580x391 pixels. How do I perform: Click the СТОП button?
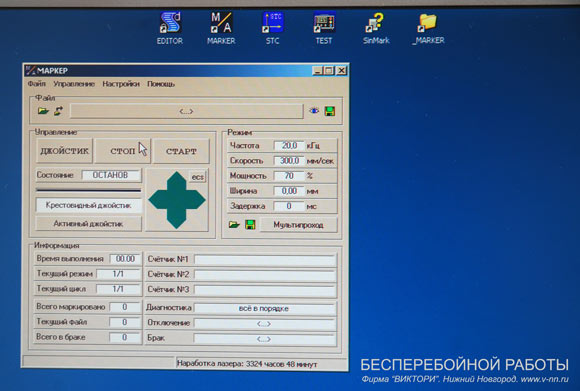click(x=122, y=151)
